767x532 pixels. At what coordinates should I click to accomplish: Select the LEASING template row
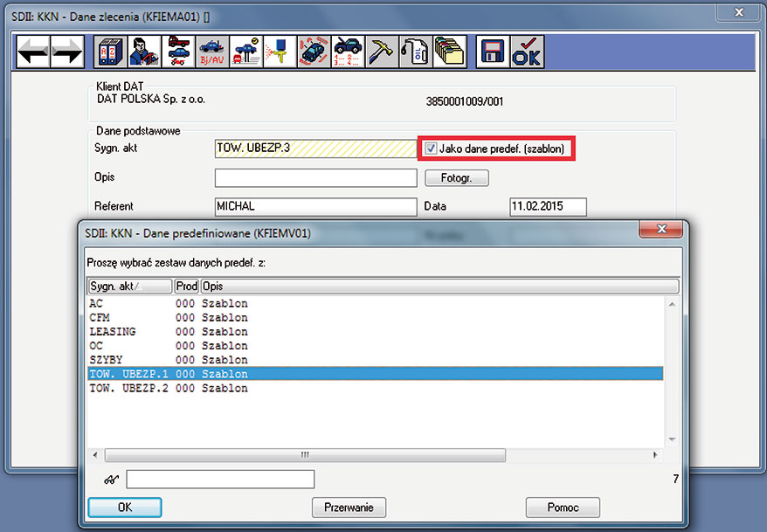tap(113, 332)
